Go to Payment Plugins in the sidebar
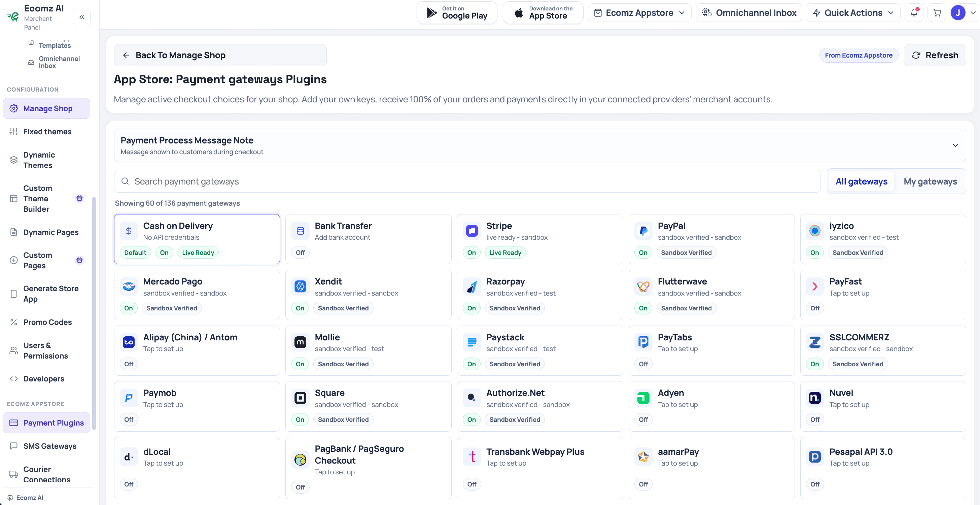The image size is (980, 505). pyautogui.click(x=46, y=423)
